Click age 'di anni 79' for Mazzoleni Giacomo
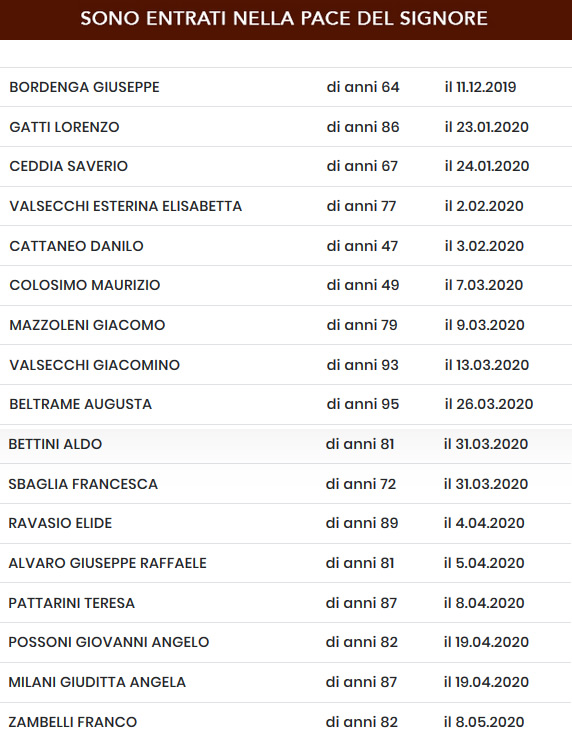 pos(362,325)
